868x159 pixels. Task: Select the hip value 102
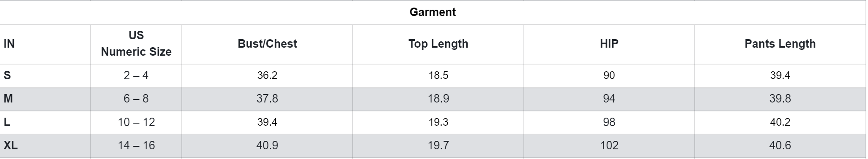(x=609, y=146)
